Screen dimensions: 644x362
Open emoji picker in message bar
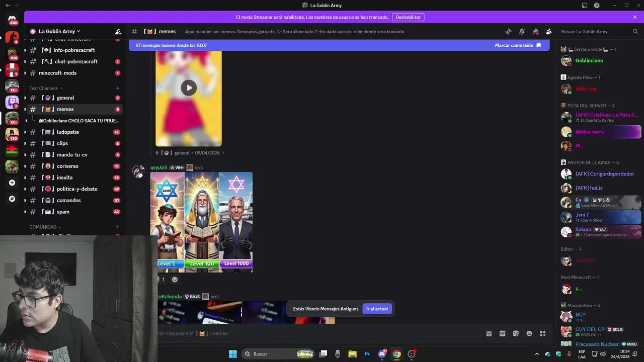tap(529, 333)
